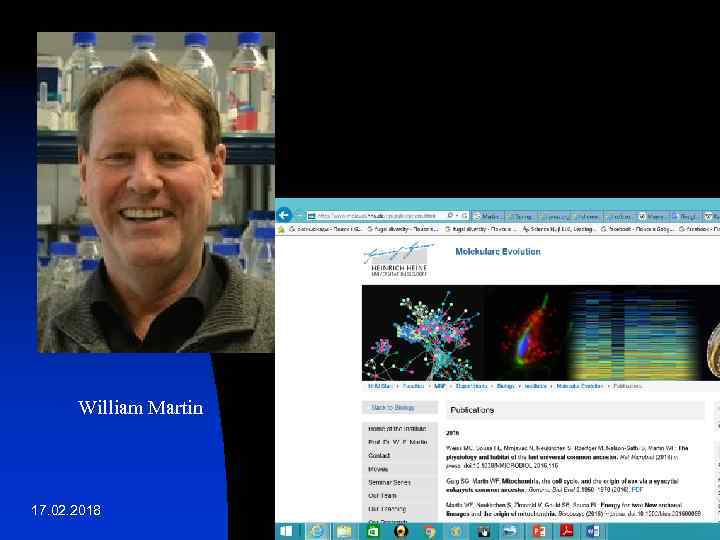Open Prof. Dr. W. F. Martin sidebar item

[398, 442]
